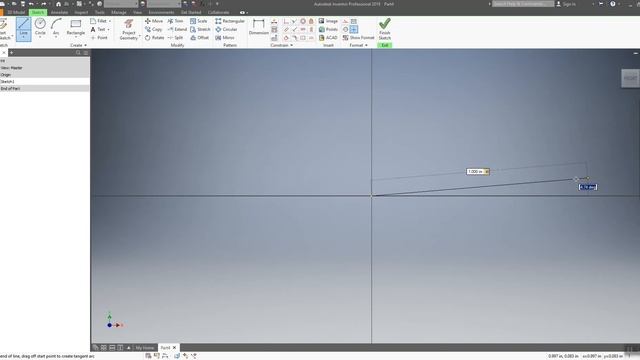Image resolution: width=640 pixels, height=360 pixels.
Task: Open the Sketch ribbon tab
Action: tap(38, 12)
